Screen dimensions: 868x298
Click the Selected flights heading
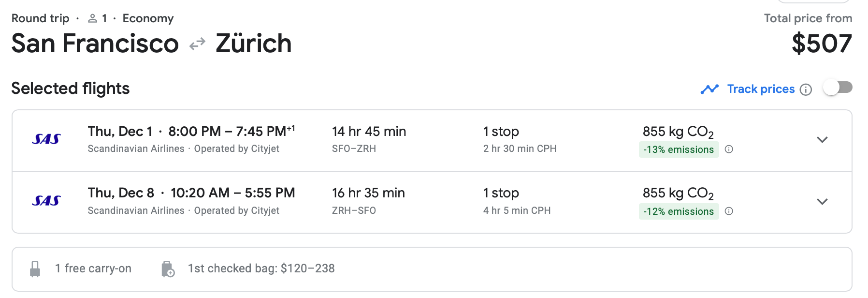point(71,89)
